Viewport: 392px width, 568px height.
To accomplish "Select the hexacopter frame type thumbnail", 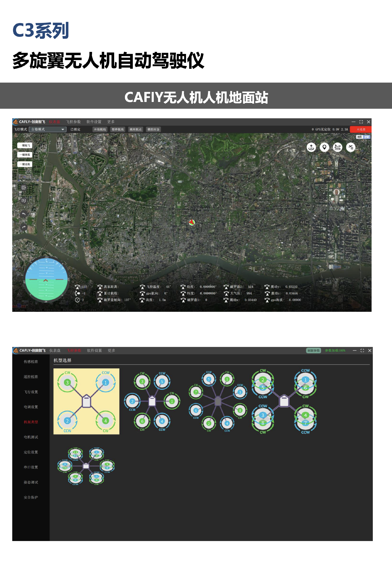I will point(152,401).
